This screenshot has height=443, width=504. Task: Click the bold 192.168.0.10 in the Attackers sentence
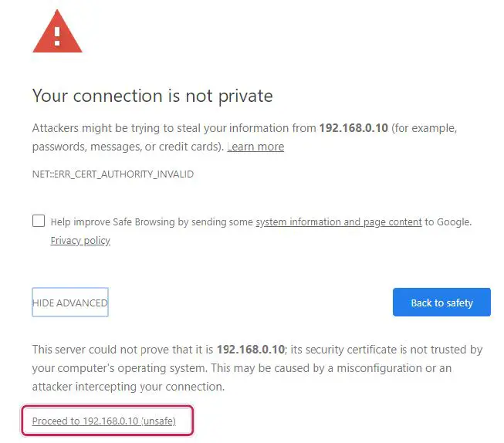pyautogui.click(x=353, y=128)
